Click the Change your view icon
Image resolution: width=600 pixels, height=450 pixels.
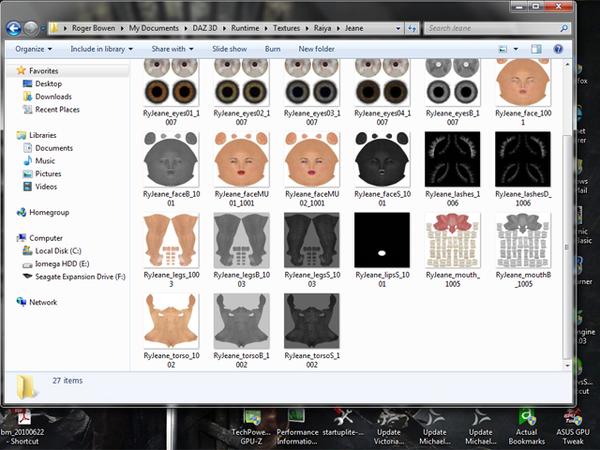pyautogui.click(x=503, y=49)
